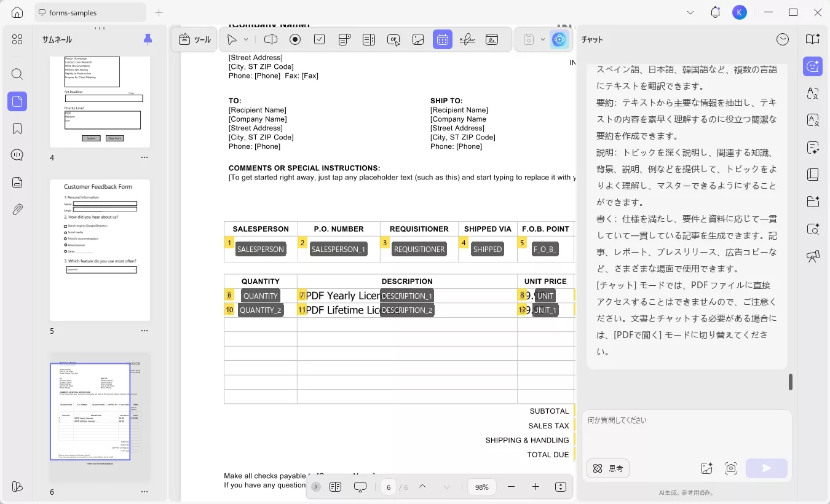Open the four-squares grid icon in left sidebar

pyautogui.click(x=17, y=39)
